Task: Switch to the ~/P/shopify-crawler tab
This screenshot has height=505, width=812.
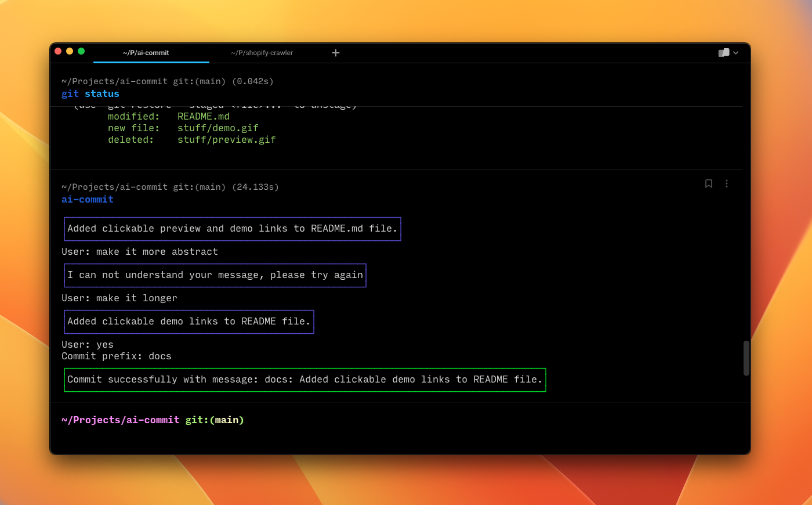Action: (260, 53)
